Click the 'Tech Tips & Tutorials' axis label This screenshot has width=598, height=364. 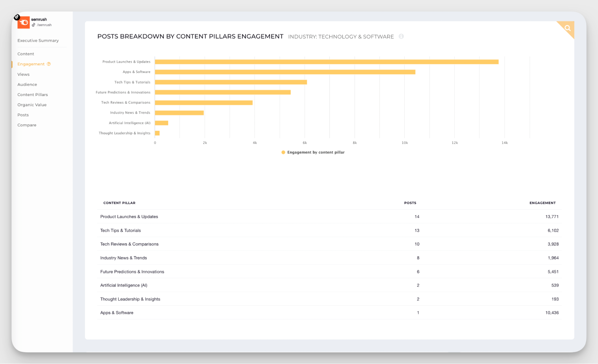point(133,82)
